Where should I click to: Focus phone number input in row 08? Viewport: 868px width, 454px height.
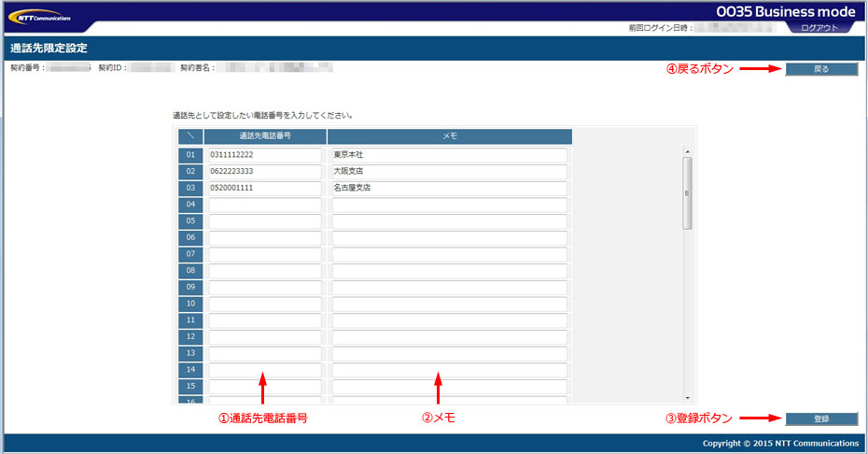coord(265,271)
